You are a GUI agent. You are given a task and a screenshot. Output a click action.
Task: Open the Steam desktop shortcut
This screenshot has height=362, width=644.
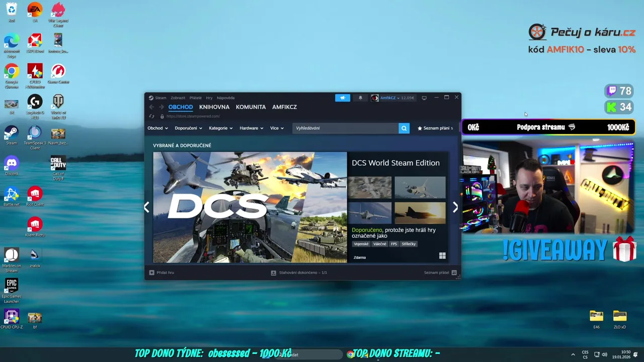pos(12,136)
